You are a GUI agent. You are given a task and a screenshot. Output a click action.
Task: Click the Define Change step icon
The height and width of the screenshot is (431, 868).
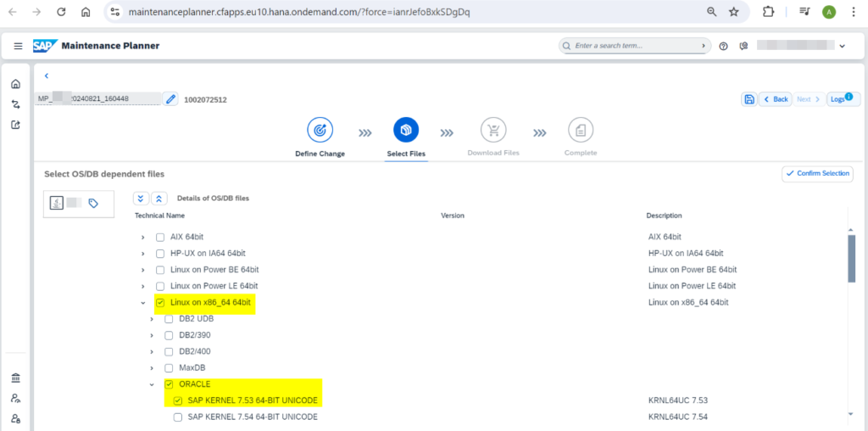(x=320, y=130)
